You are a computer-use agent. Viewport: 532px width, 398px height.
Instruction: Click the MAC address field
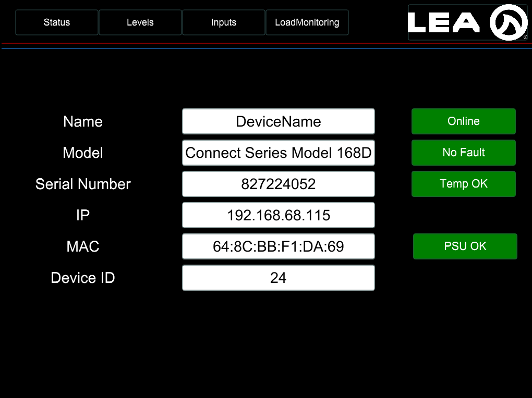click(x=279, y=246)
